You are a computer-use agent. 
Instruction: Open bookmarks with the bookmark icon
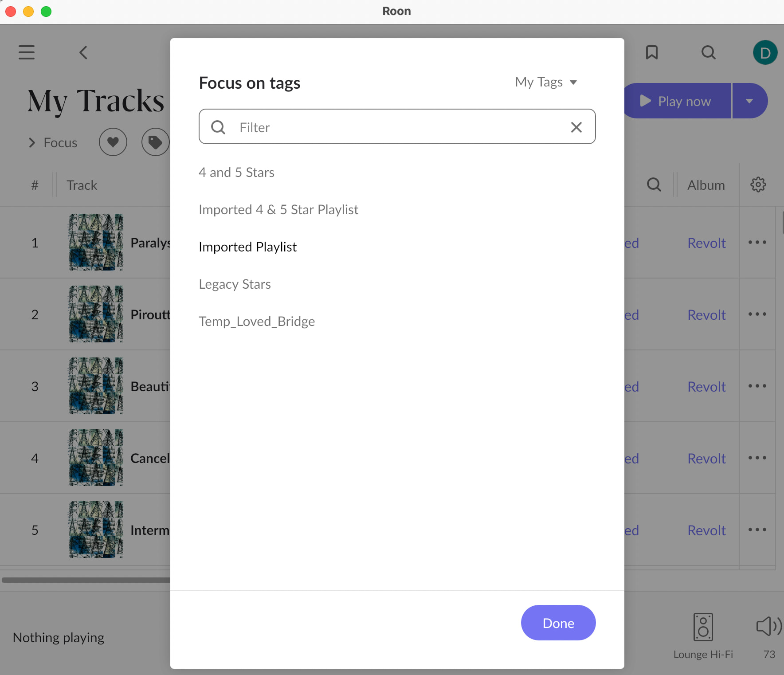pos(651,52)
